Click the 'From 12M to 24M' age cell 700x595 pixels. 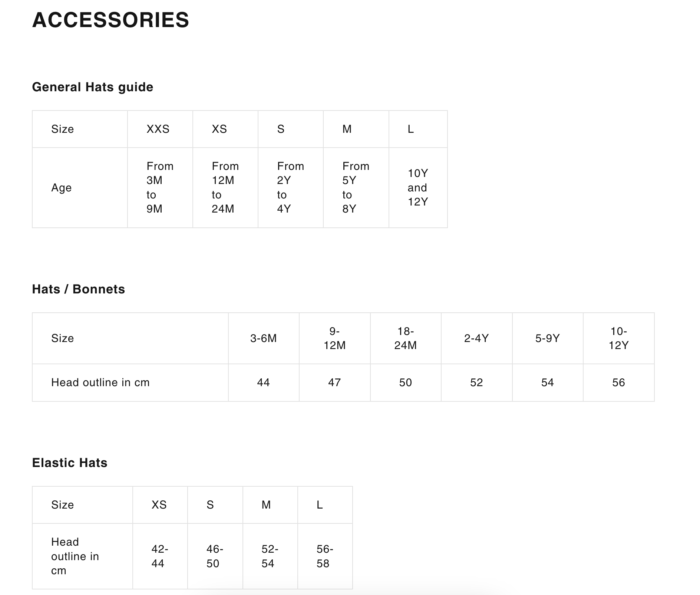(225, 187)
